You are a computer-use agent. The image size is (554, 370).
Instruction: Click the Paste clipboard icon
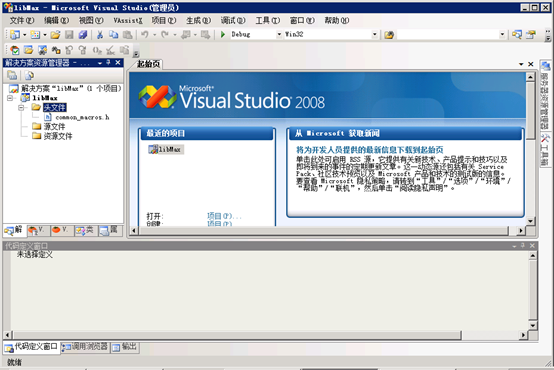128,34
